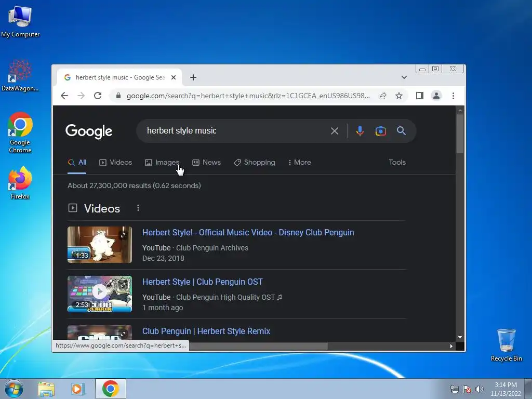Open Windows Media Player taskbar icon
Screen dimensions: 532x399
(x=77, y=389)
